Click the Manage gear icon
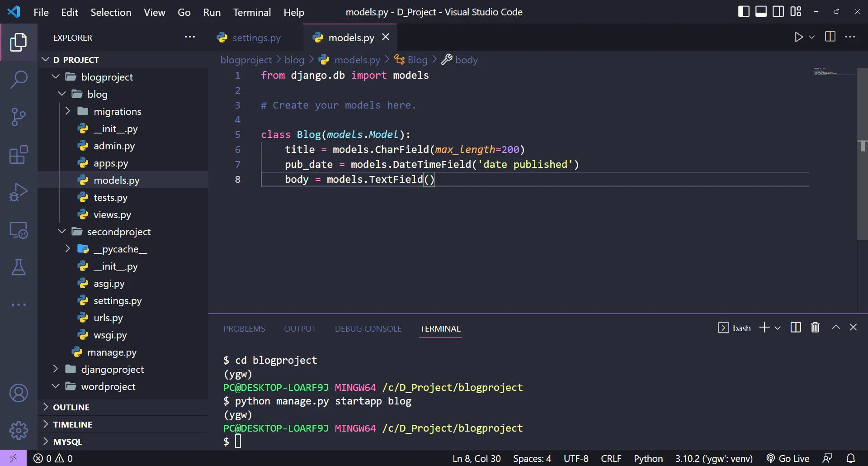This screenshot has height=466, width=868. click(19, 430)
